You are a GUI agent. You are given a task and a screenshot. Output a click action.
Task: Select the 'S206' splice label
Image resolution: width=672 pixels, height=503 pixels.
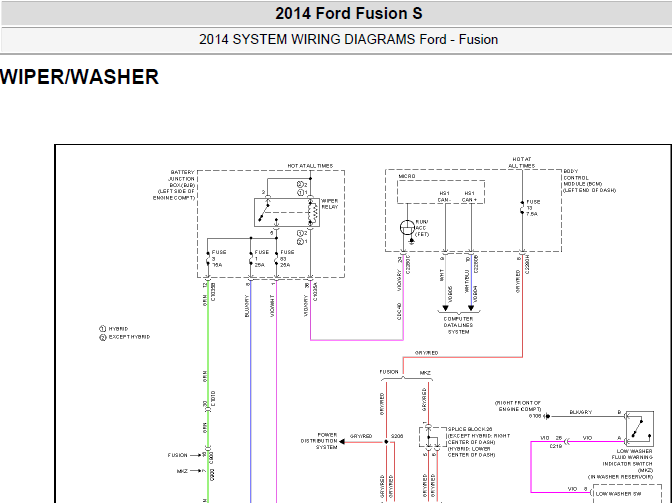click(x=397, y=436)
